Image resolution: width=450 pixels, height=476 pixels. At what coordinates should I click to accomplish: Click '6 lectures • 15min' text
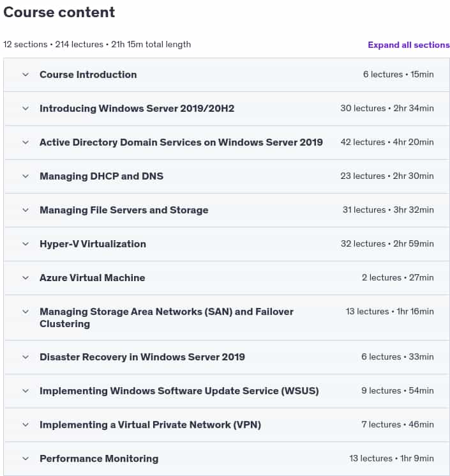(x=398, y=74)
